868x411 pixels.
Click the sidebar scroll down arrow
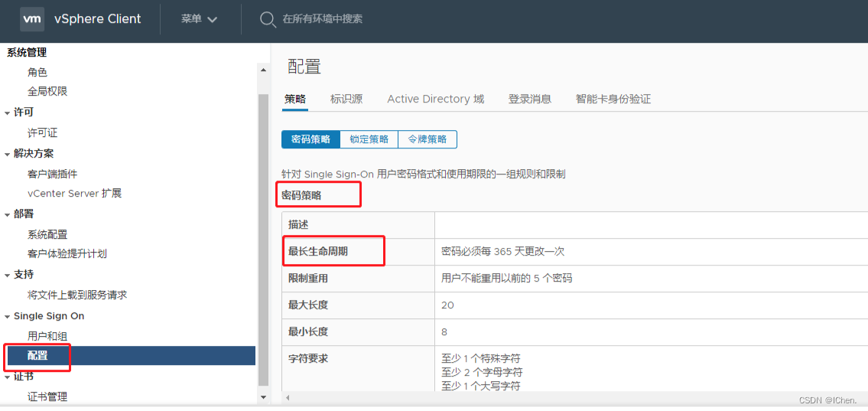[264, 397]
